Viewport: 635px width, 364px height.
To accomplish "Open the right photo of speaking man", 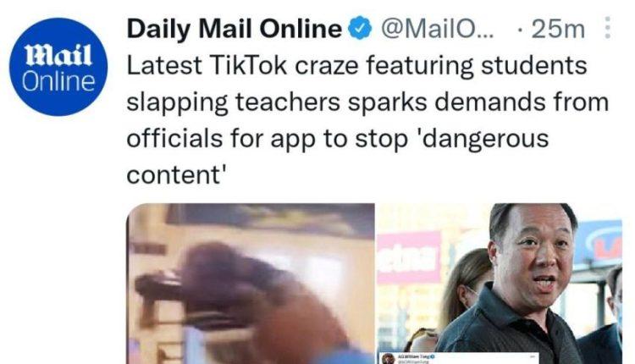I will [x=500, y=284].
